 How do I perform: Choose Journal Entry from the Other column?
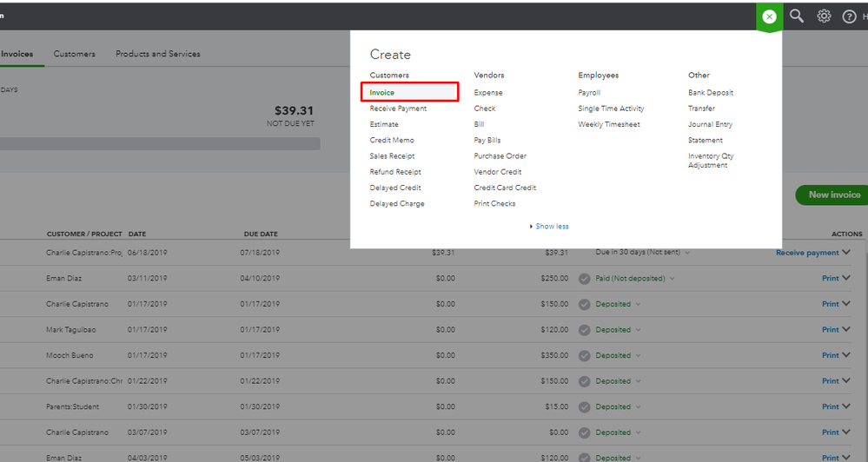click(711, 124)
